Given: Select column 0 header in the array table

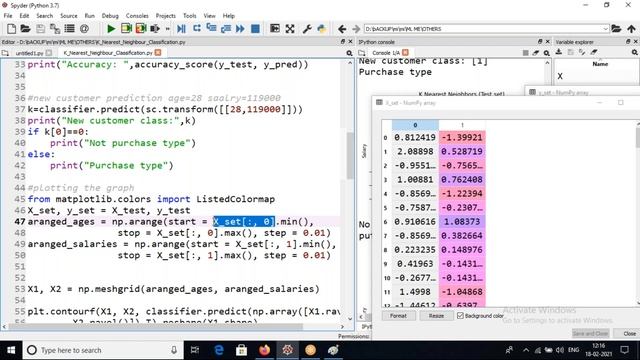Looking at the screenshot, I should [415, 125].
